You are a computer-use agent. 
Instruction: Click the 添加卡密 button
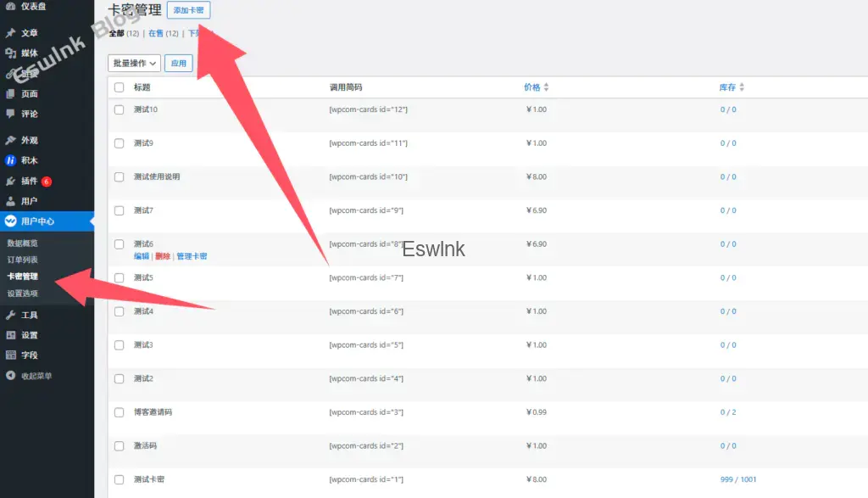pos(188,10)
